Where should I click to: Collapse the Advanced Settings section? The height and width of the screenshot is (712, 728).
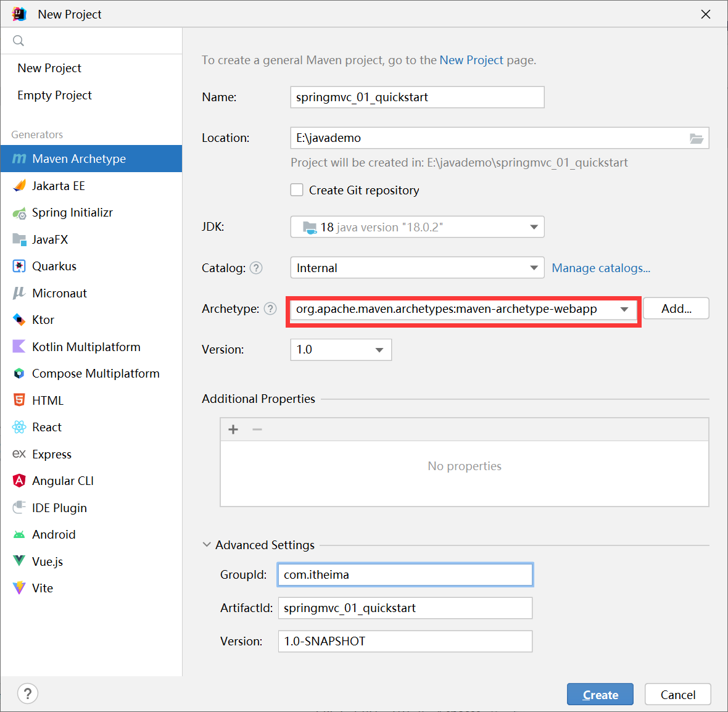click(207, 545)
